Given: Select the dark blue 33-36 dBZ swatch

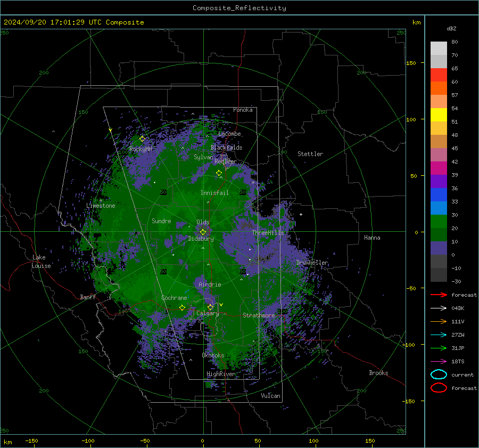Looking at the screenshot, I should (x=439, y=195).
